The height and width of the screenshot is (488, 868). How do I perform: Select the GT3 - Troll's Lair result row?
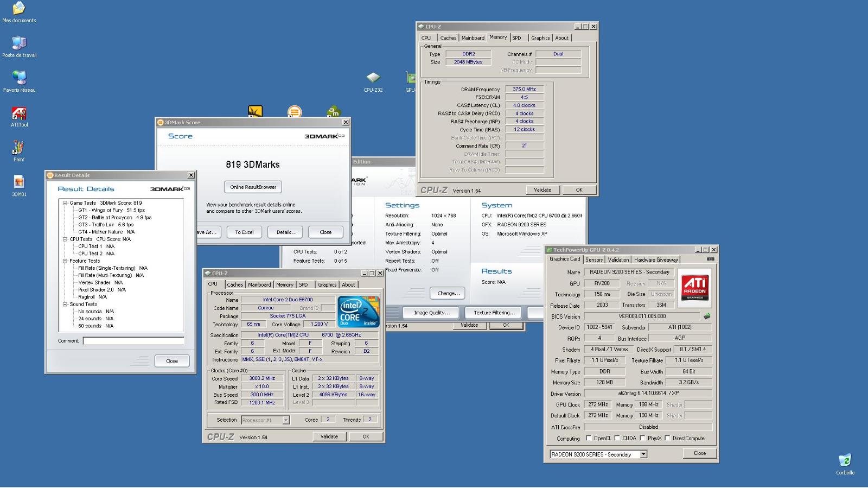pyautogui.click(x=106, y=225)
